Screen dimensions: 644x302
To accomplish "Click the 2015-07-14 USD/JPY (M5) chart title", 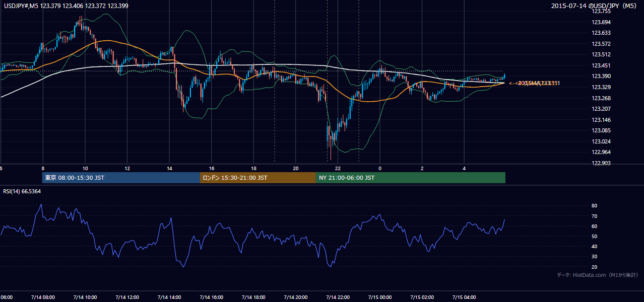I will pos(595,6).
